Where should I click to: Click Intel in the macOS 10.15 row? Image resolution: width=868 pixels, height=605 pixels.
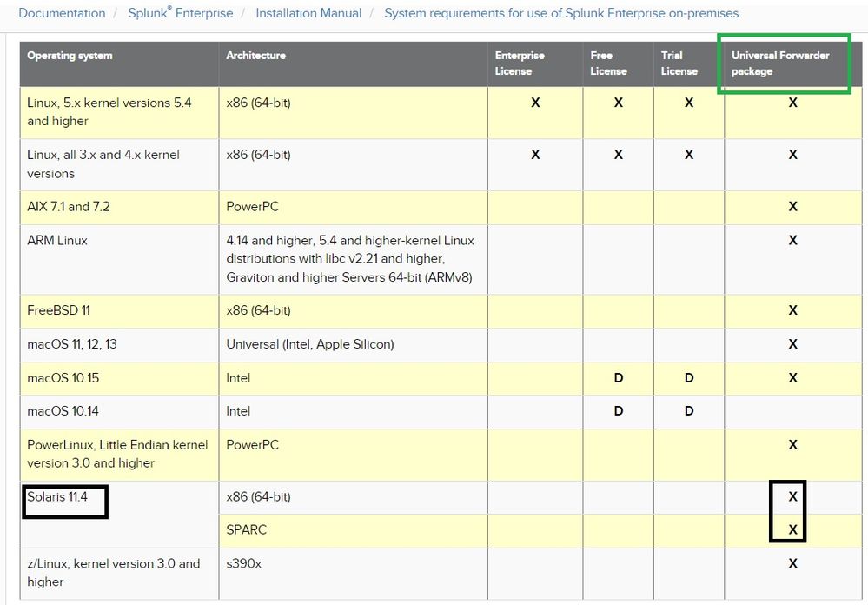pos(353,378)
